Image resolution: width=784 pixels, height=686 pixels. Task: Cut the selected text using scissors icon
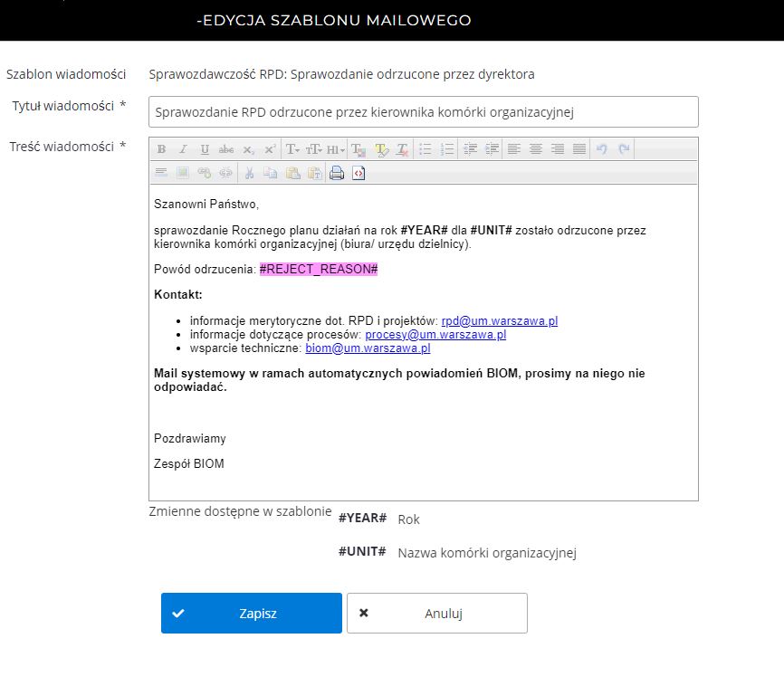pyautogui.click(x=249, y=173)
